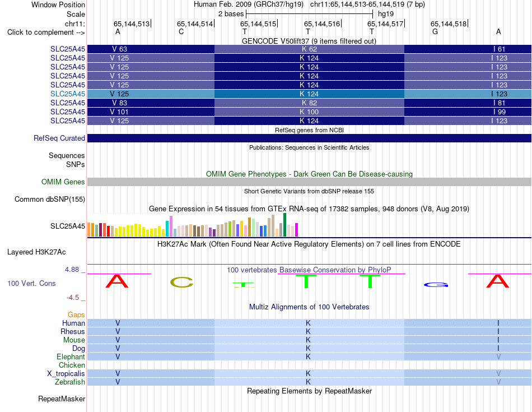Screen dimensions: 532x412
Task: Click the 4.88 PhyloP upper value
Action: (72, 270)
